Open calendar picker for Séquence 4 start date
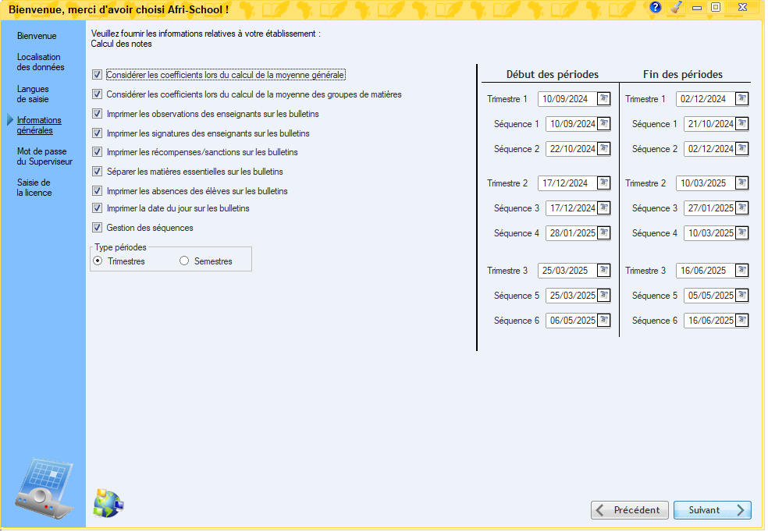The image size is (768, 532). pyautogui.click(x=606, y=233)
